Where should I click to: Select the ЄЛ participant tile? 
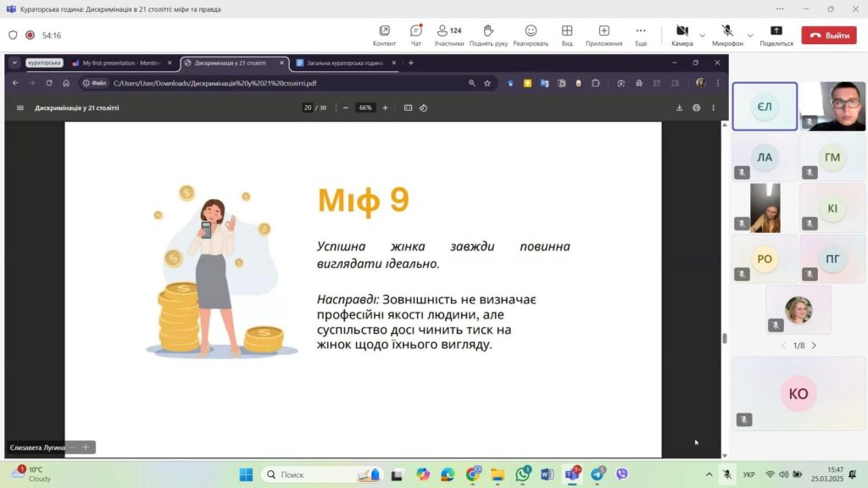pyautogui.click(x=765, y=107)
